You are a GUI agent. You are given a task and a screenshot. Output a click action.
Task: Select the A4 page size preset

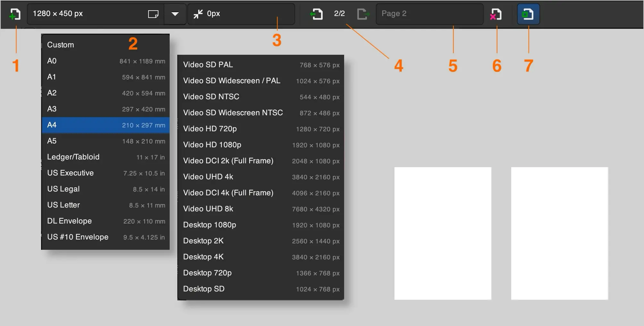tap(106, 125)
